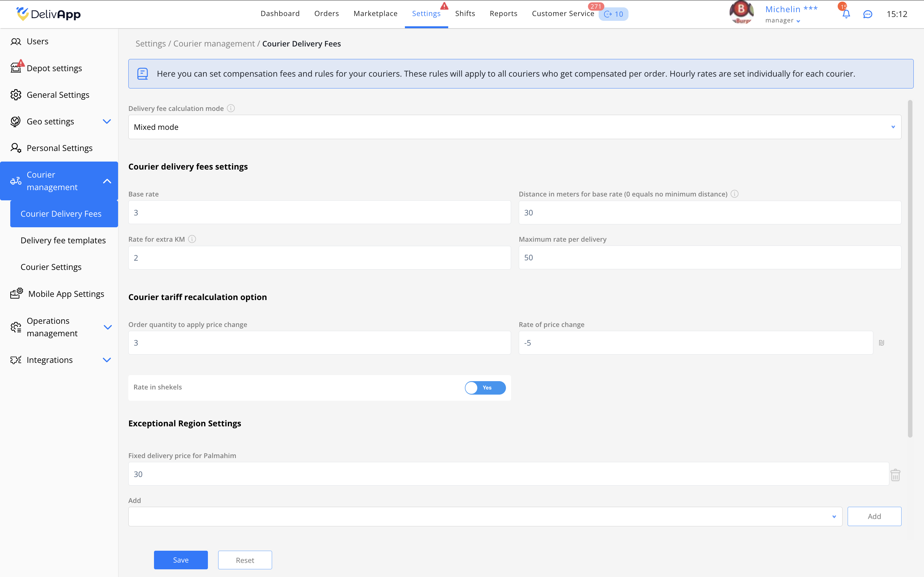The height and width of the screenshot is (577, 924).
Task: Save the courier delivery fee settings
Action: pos(181,560)
